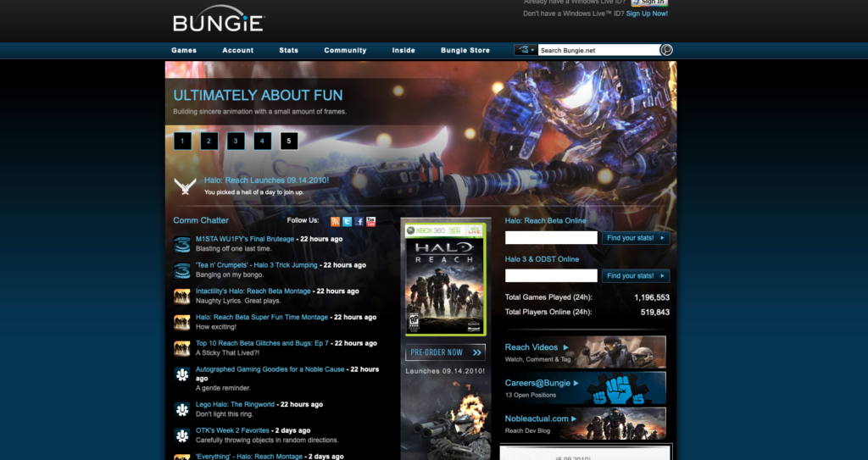Click the Halo Reach box art

tap(446, 280)
